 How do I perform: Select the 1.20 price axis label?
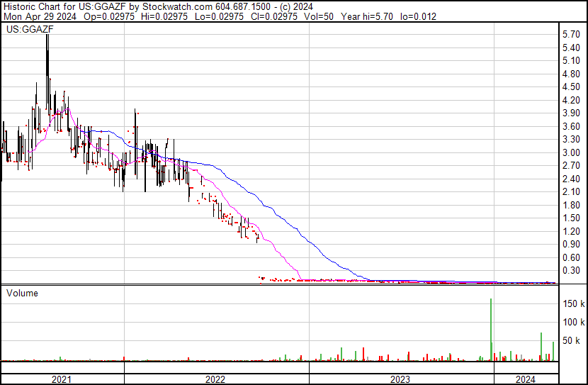[x=571, y=231]
